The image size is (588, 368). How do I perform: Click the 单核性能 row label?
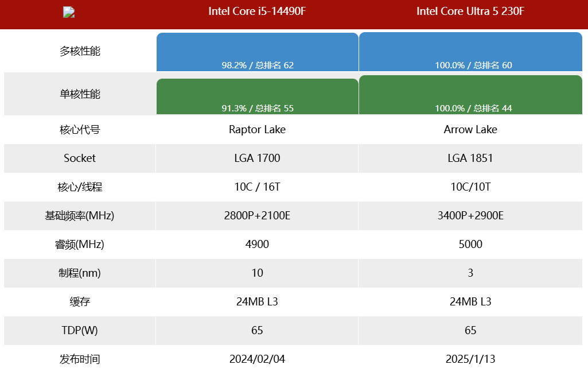point(80,94)
